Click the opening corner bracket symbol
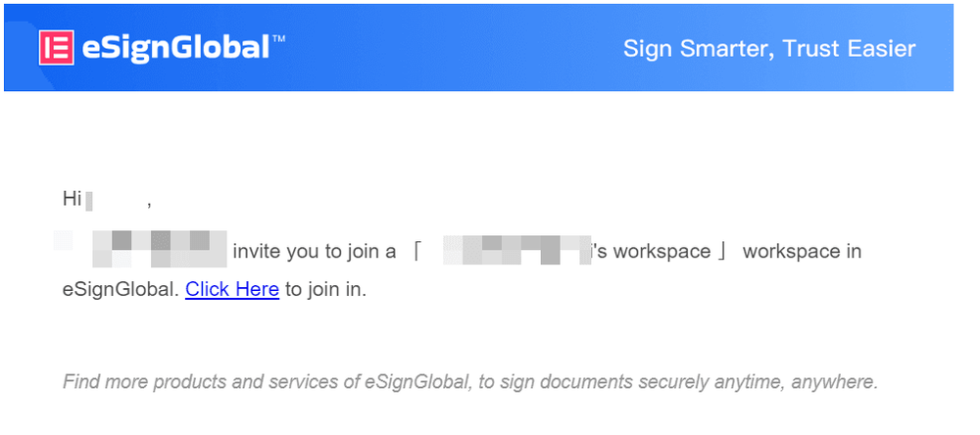The width and height of the screenshot is (980, 435). click(417, 252)
